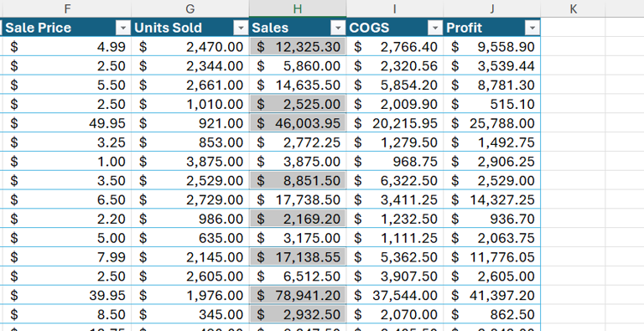Select Profit cell 14,327.25
The image size is (644, 331).
tap(491, 199)
